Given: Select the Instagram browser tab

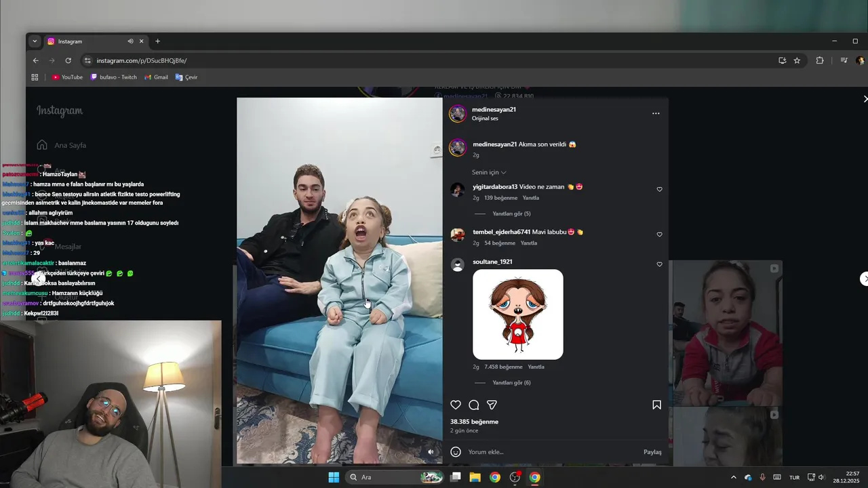Looking at the screenshot, I should tap(95, 41).
